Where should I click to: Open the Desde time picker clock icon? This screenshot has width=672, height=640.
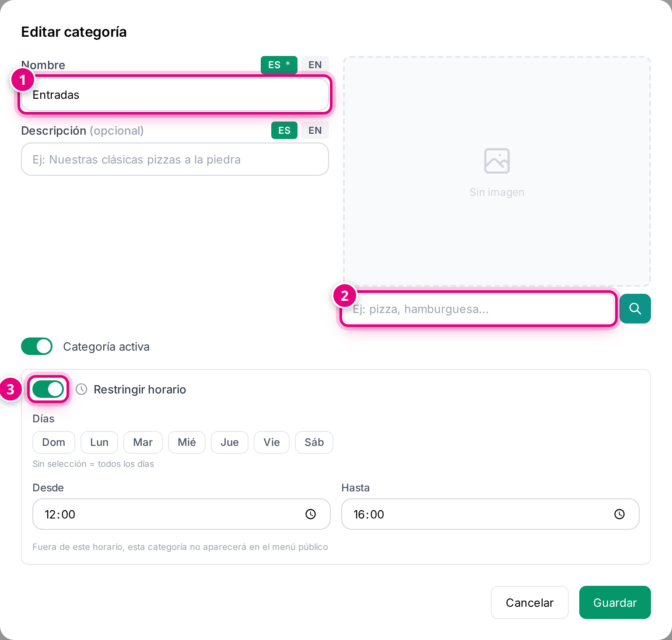pos(311,514)
